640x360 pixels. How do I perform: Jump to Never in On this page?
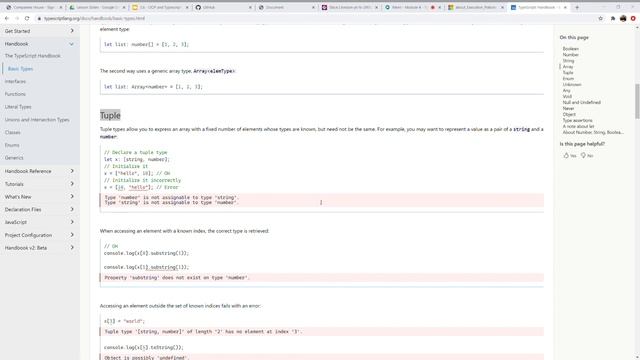pyautogui.click(x=568, y=109)
